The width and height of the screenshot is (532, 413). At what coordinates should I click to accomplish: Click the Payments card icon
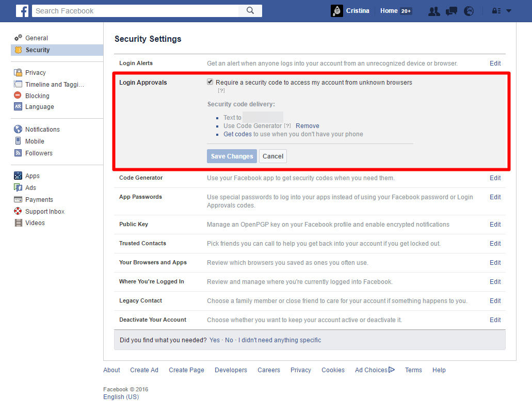(18, 199)
